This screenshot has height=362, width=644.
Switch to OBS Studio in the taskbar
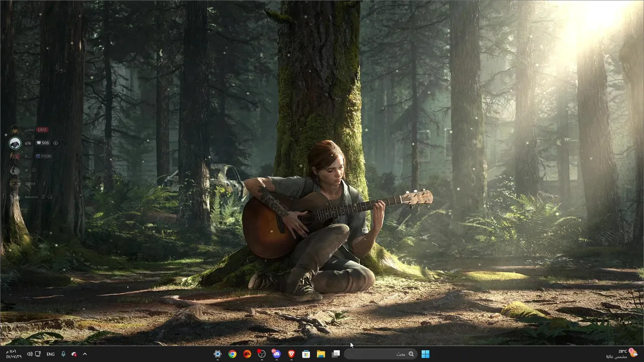262,354
